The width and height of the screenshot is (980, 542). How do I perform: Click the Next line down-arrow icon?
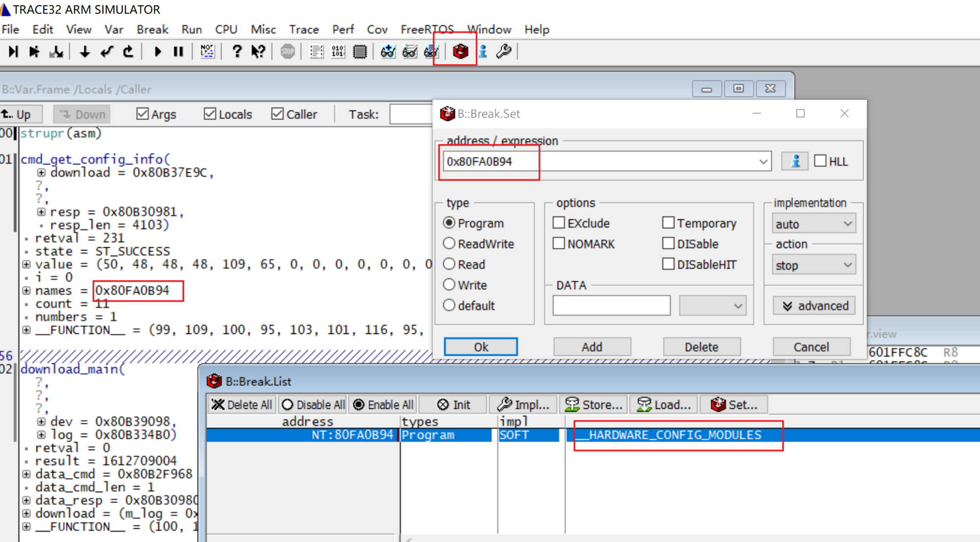click(85, 51)
